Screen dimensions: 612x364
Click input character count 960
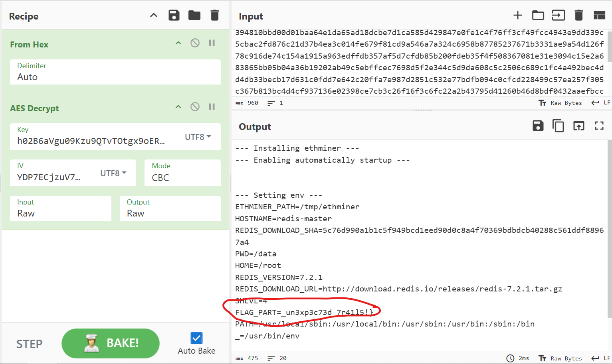click(247, 103)
